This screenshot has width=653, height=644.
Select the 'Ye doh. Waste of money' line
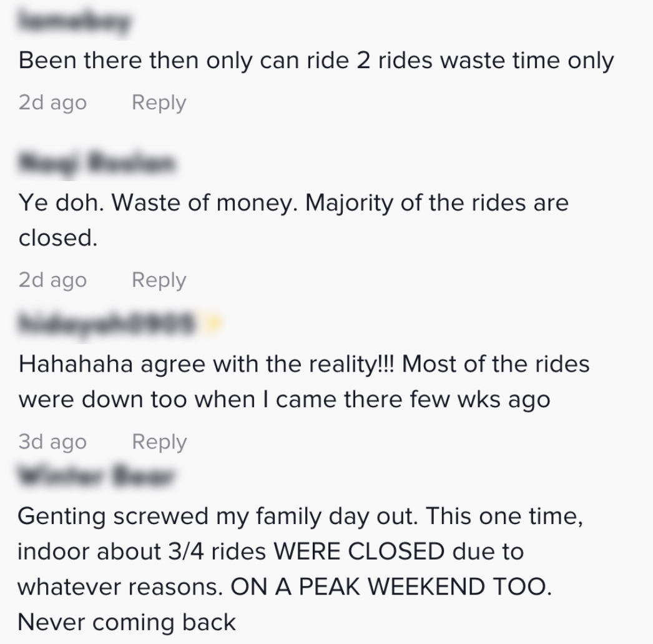click(293, 203)
